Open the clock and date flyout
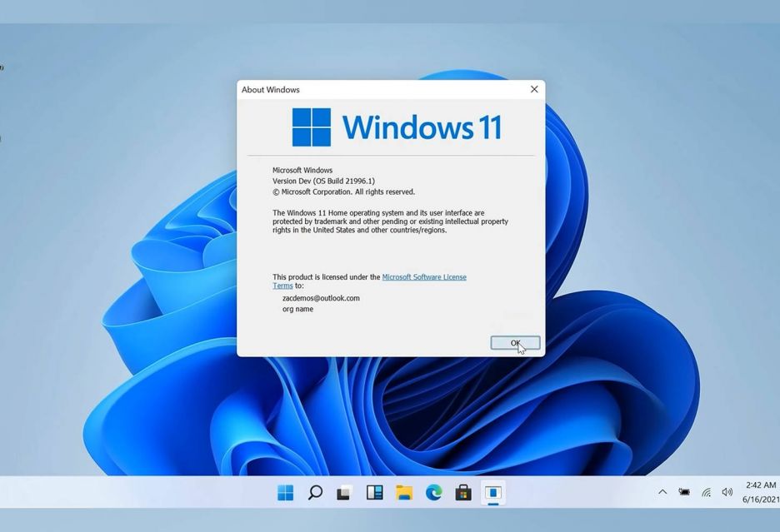The width and height of the screenshot is (780, 532). 760,492
